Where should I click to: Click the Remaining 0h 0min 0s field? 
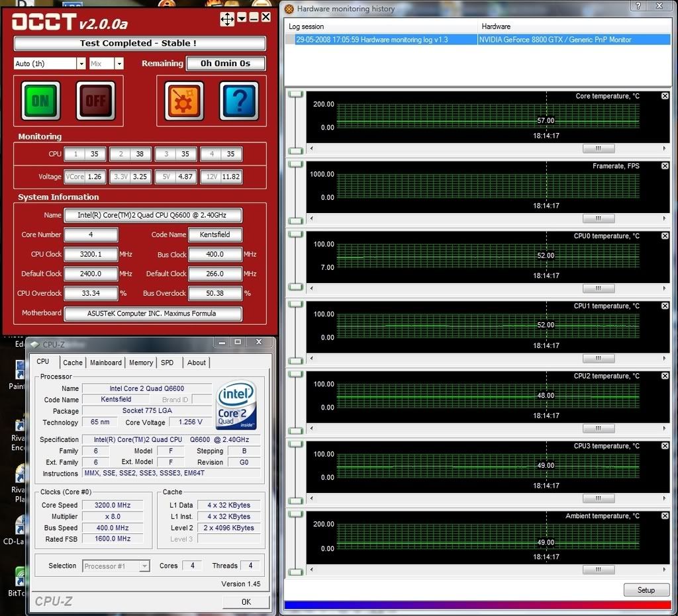click(225, 64)
